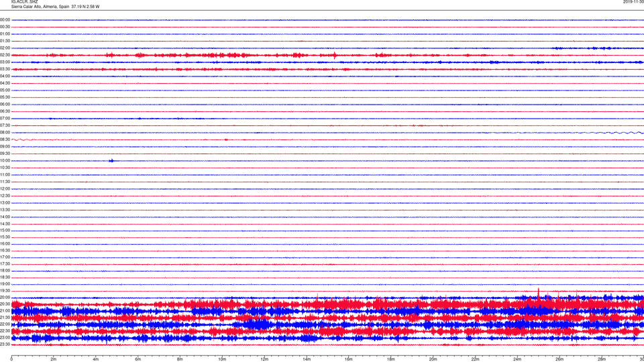Screen dimensions: 644x362
Task: Select the 12:00 row label
Action: click(5, 189)
